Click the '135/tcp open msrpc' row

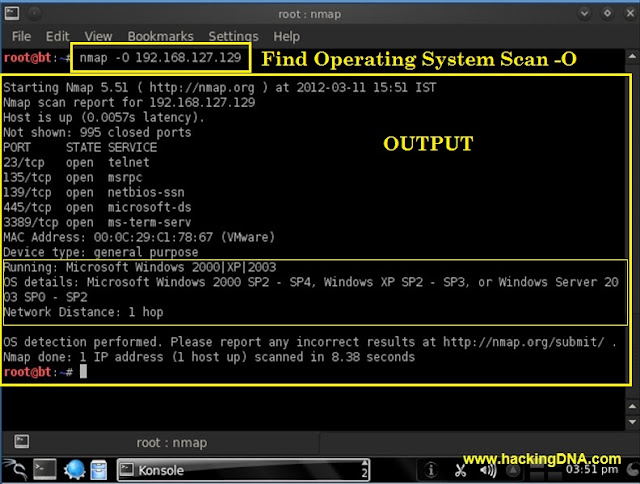[73, 177]
